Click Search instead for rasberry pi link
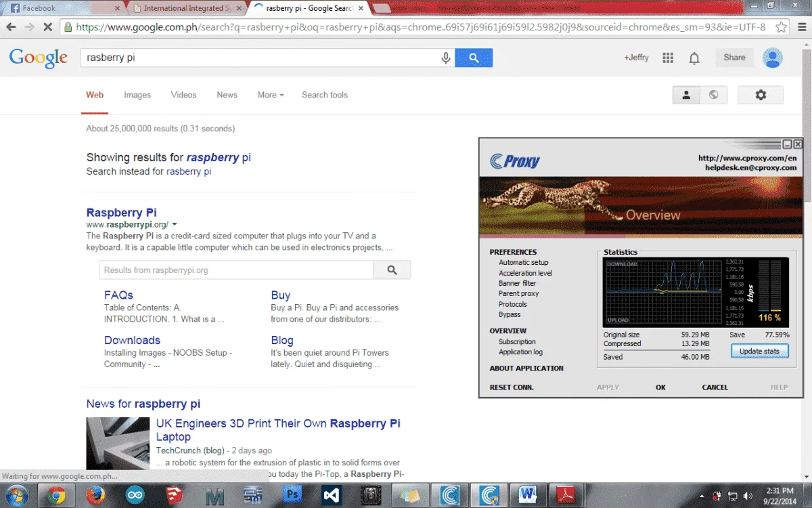 pos(189,172)
